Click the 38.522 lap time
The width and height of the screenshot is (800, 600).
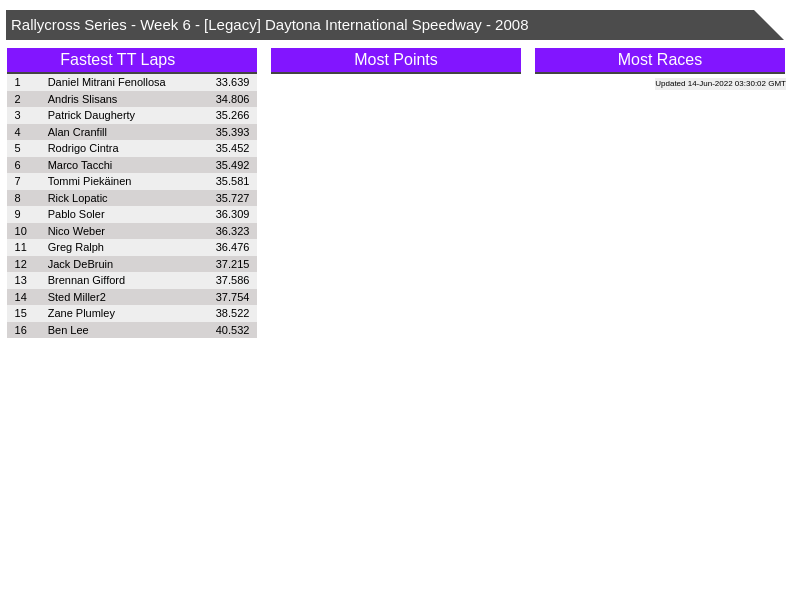pos(232,313)
